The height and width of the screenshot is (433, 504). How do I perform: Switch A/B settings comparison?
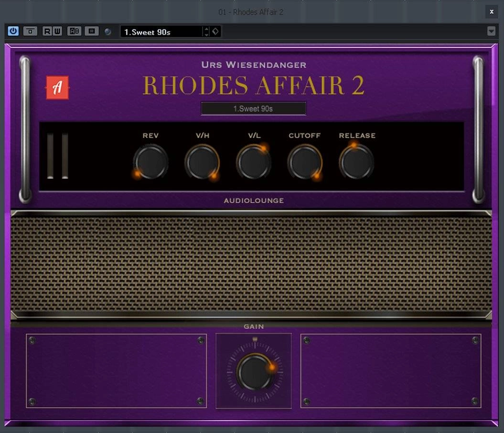pos(74,31)
